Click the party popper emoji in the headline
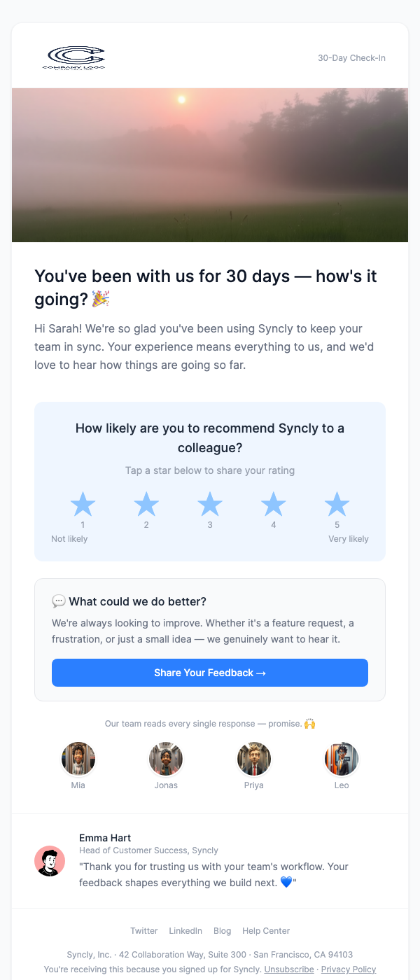The image size is (420, 980). pos(100,298)
